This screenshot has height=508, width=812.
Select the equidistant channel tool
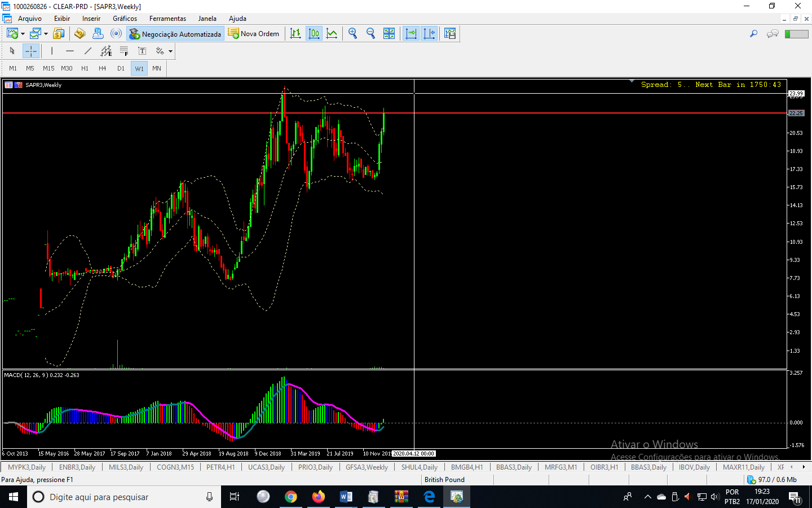point(106,51)
